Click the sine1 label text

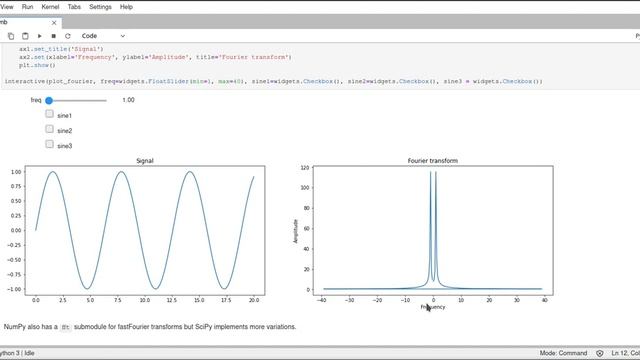(64, 116)
